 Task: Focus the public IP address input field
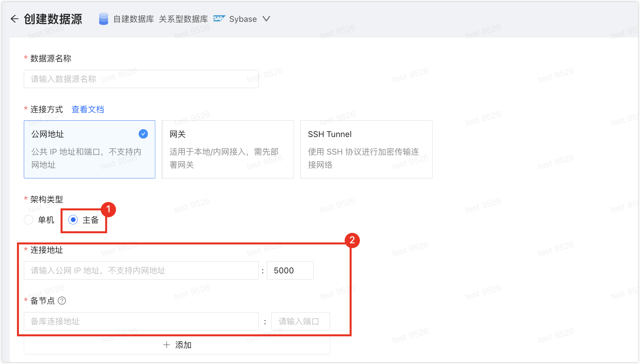coord(141,270)
